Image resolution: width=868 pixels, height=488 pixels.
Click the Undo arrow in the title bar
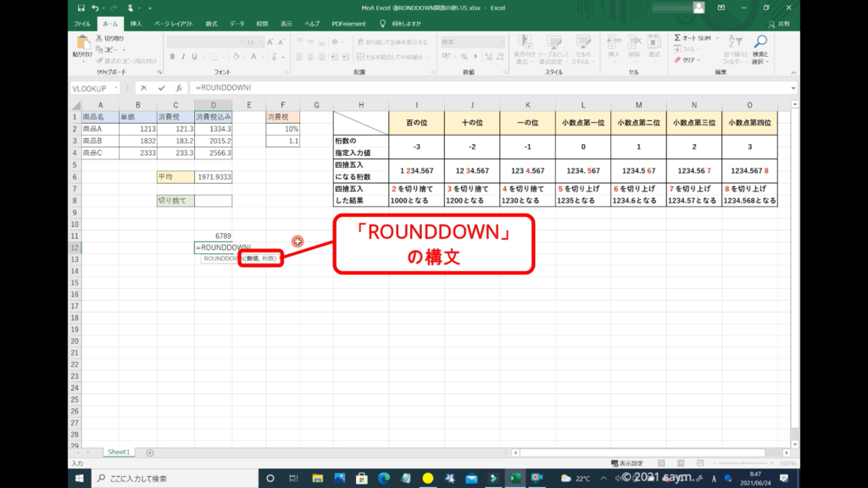point(96,8)
